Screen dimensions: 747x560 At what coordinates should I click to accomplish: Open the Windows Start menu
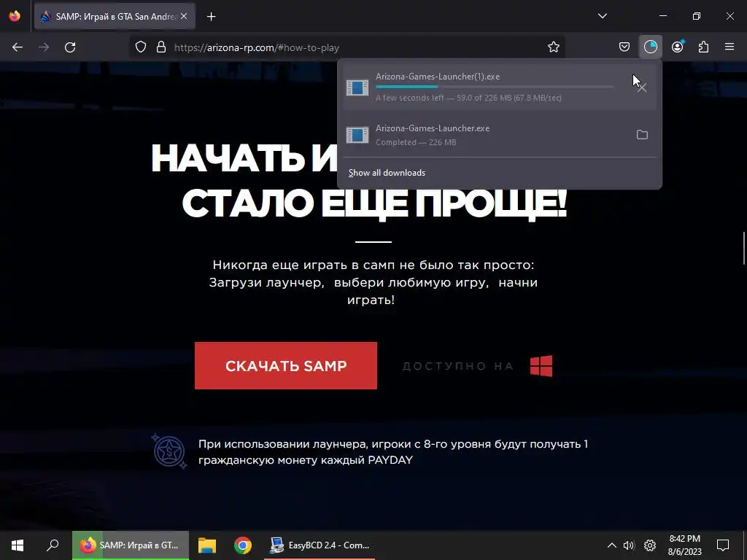click(x=18, y=545)
